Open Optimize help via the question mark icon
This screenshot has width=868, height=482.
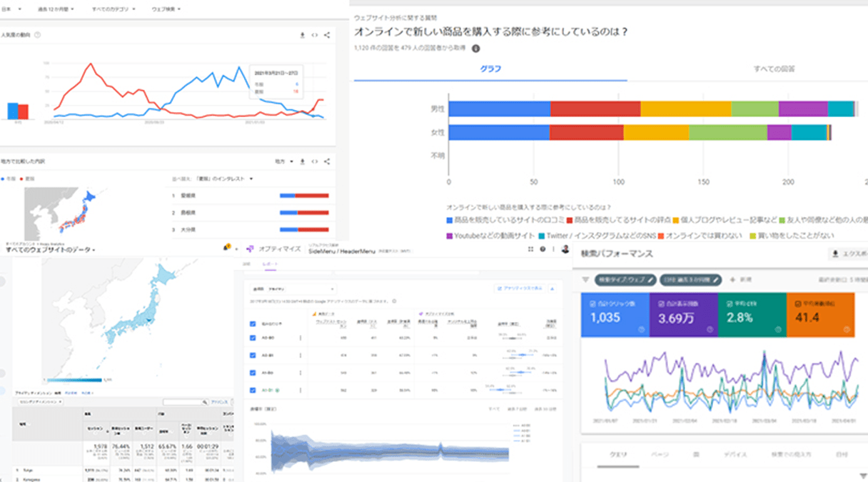[541, 250]
